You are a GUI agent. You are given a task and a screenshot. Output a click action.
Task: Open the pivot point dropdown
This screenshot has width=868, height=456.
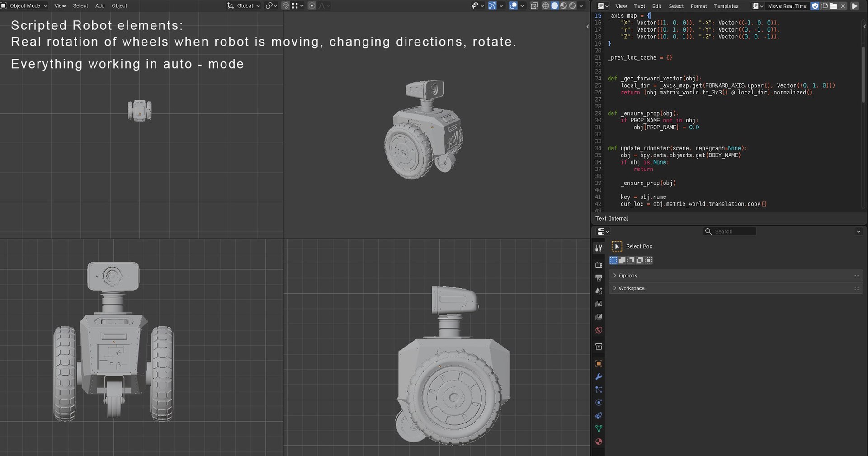tap(270, 6)
